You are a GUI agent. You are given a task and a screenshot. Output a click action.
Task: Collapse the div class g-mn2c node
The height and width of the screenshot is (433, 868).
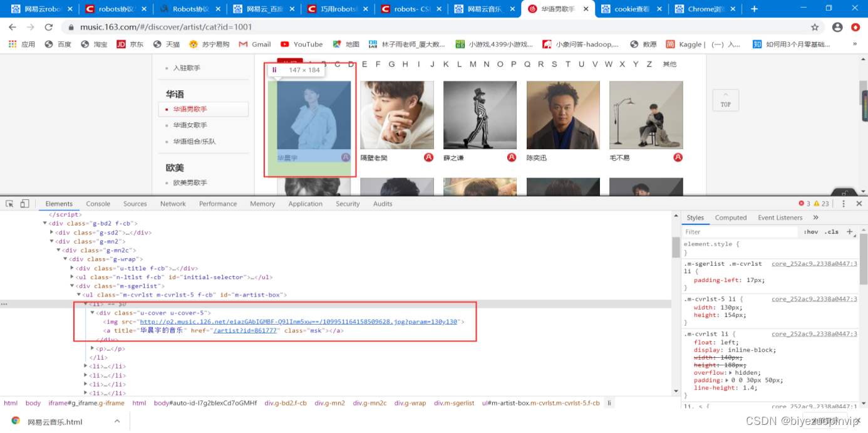(59, 251)
